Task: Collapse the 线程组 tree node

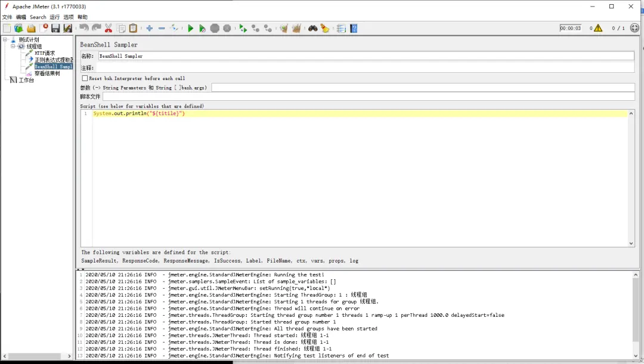Action: [x=13, y=47]
